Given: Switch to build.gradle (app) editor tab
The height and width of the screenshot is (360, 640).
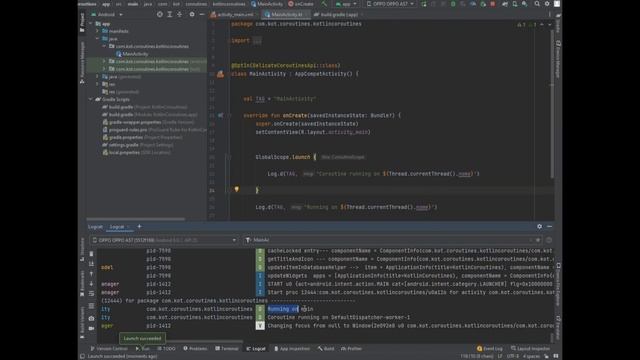Looking at the screenshot, I should 338,15.
